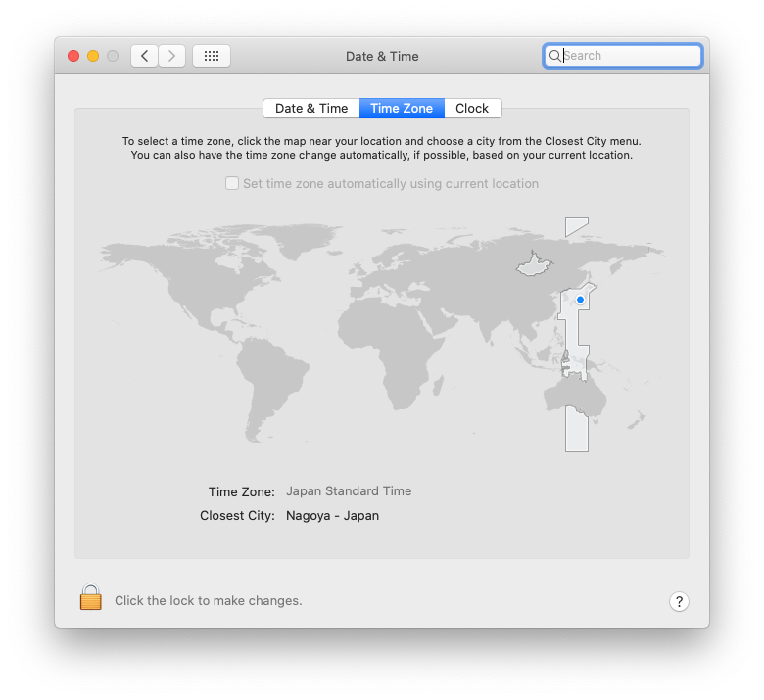Image resolution: width=764 pixels, height=700 pixels.
Task: Focus the Search field
Action: [x=622, y=56]
